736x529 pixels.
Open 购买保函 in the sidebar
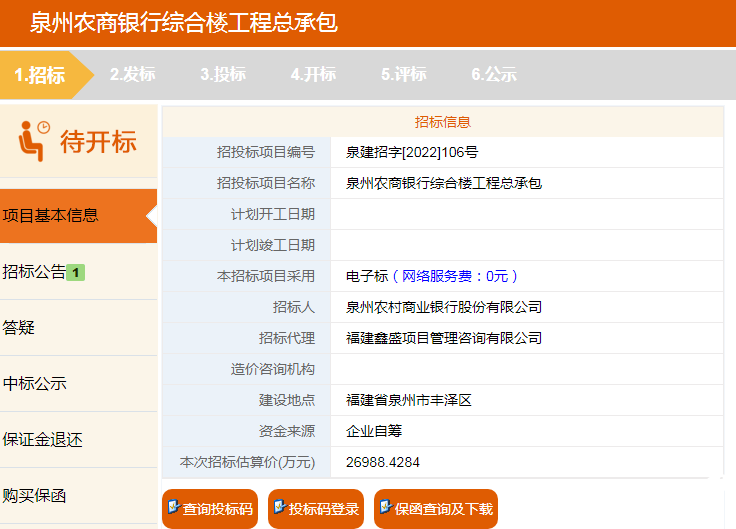click(78, 496)
